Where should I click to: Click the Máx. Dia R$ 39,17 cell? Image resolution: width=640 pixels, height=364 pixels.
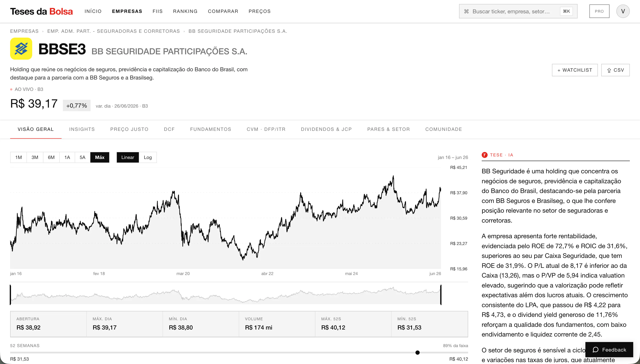tap(125, 324)
